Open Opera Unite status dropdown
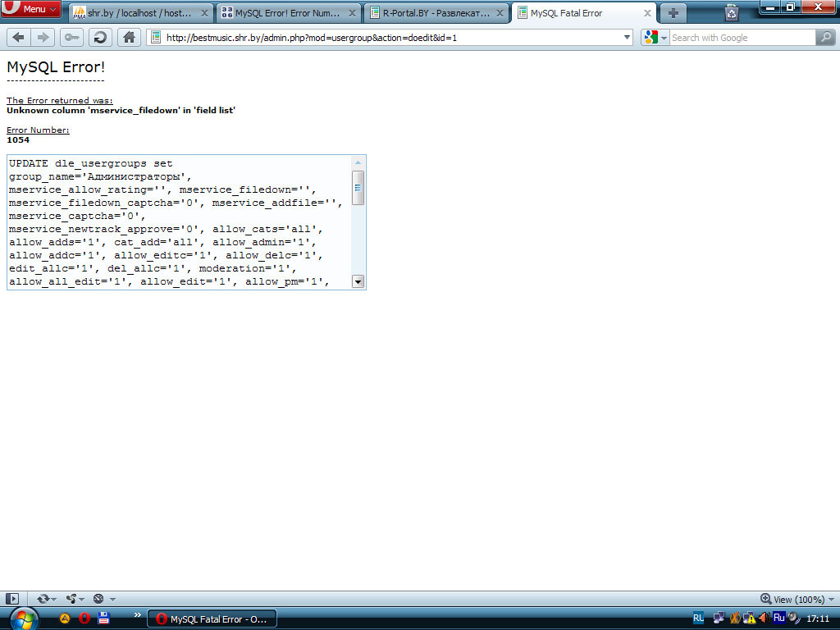840x630 pixels. pos(75,599)
